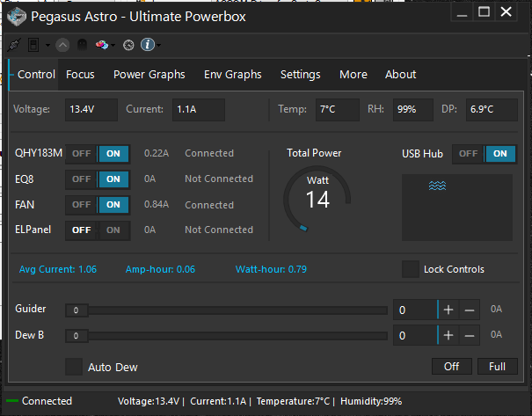
Task: Click 'Voltage:13.4V' in the status bar
Action: [149, 401]
